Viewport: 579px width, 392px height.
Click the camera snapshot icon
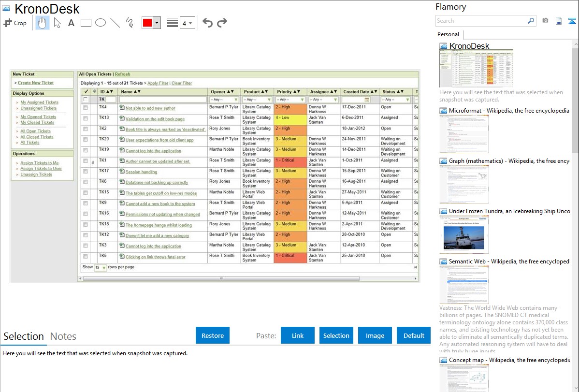pyautogui.click(x=545, y=21)
